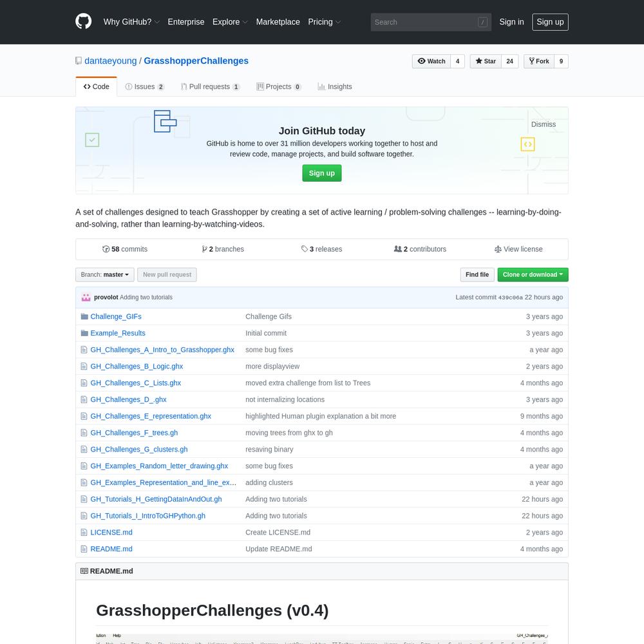Open the GrasshopperChallenges repository title link

pyautogui.click(x=196, y=61)
